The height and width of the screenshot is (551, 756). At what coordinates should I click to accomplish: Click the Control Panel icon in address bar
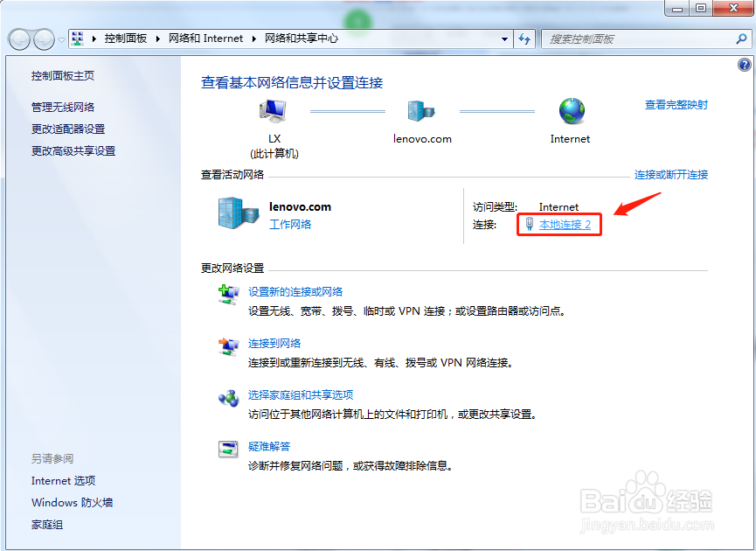tap(77, 38)
